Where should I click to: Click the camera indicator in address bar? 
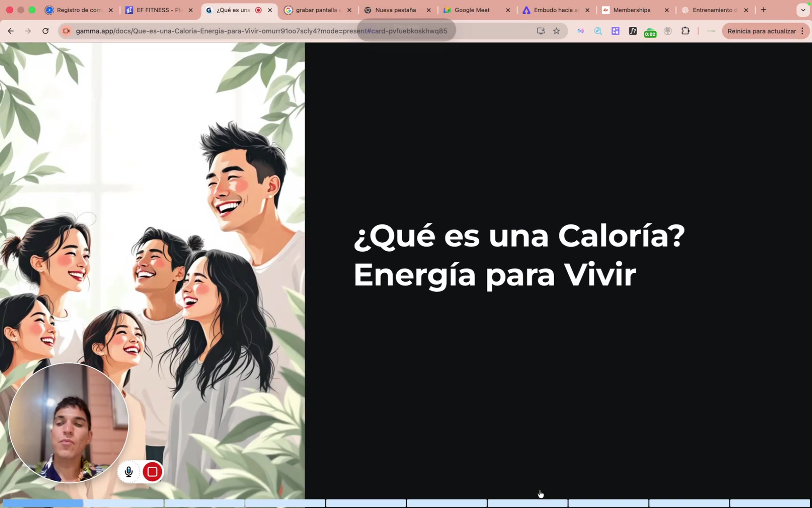(66, 31)
